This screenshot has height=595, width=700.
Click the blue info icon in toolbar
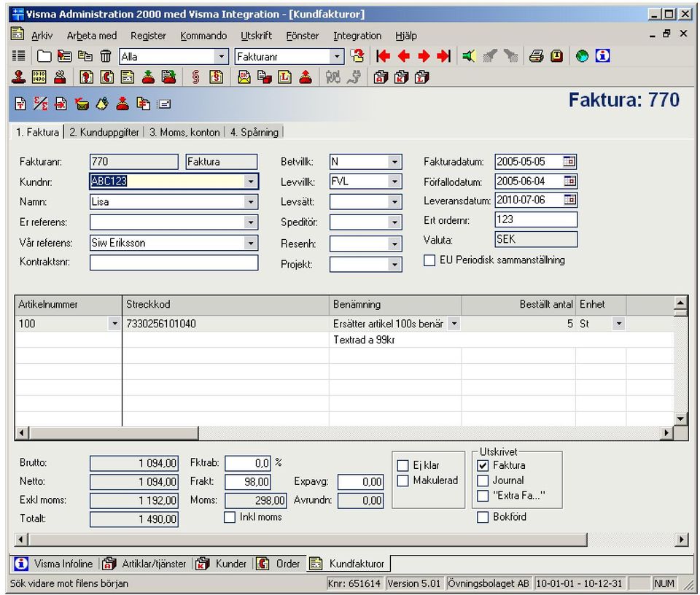[x=602, y=56]
